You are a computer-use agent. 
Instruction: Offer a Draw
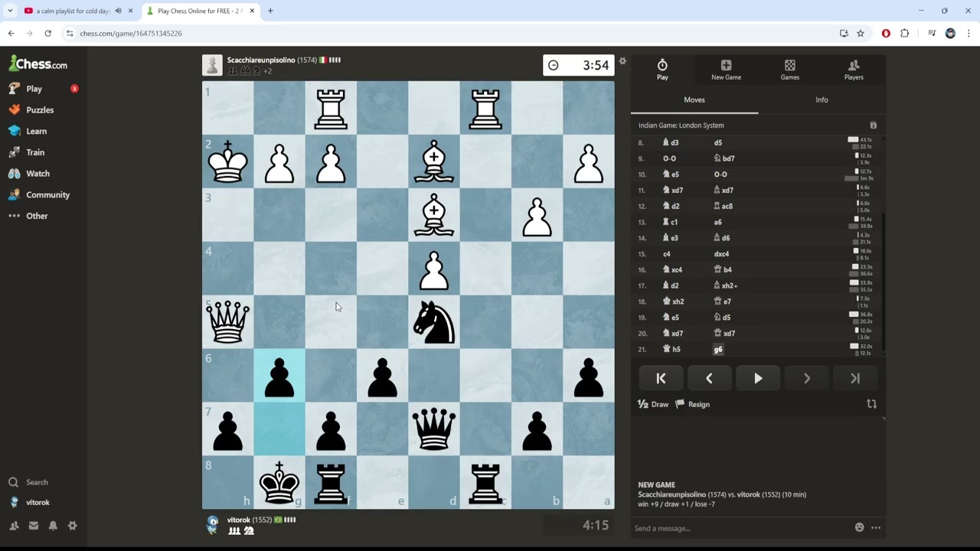click(653, 404)
